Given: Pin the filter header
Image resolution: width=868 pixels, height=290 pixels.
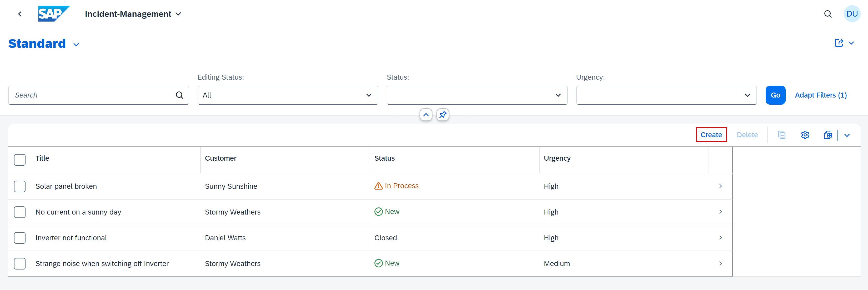Looking at the screenshot, I should [x=443, y=115].
